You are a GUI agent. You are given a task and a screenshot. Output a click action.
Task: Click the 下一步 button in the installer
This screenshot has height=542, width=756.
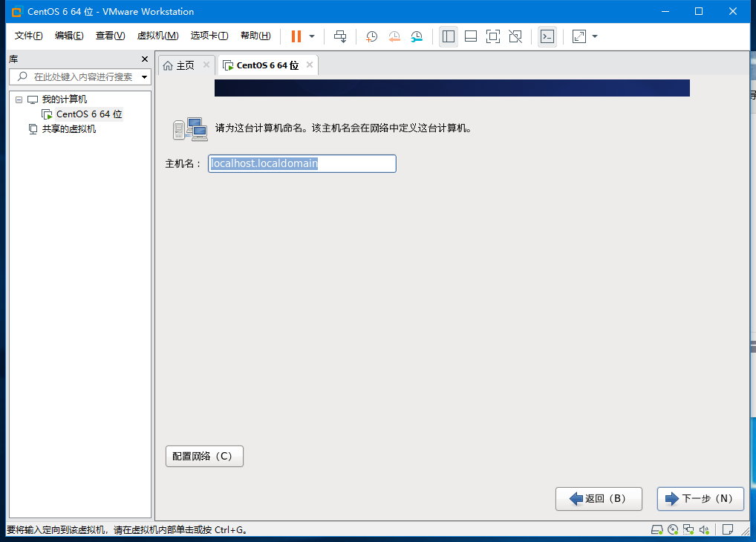(x=699, y=498)
